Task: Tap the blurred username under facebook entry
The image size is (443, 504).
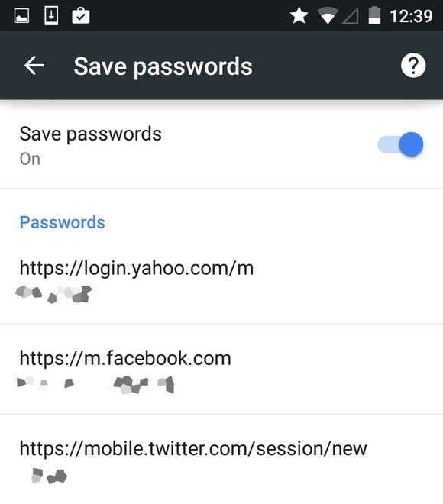Action: 95,384
